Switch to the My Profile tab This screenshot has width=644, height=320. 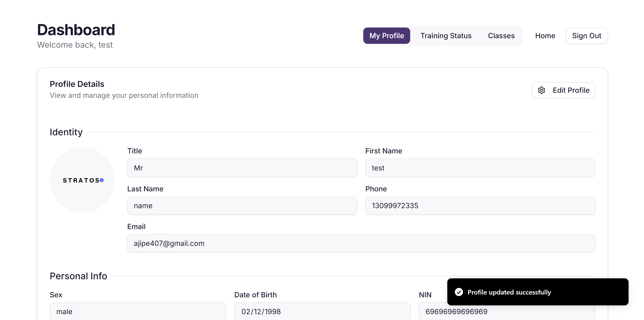(x=387, y=36)
